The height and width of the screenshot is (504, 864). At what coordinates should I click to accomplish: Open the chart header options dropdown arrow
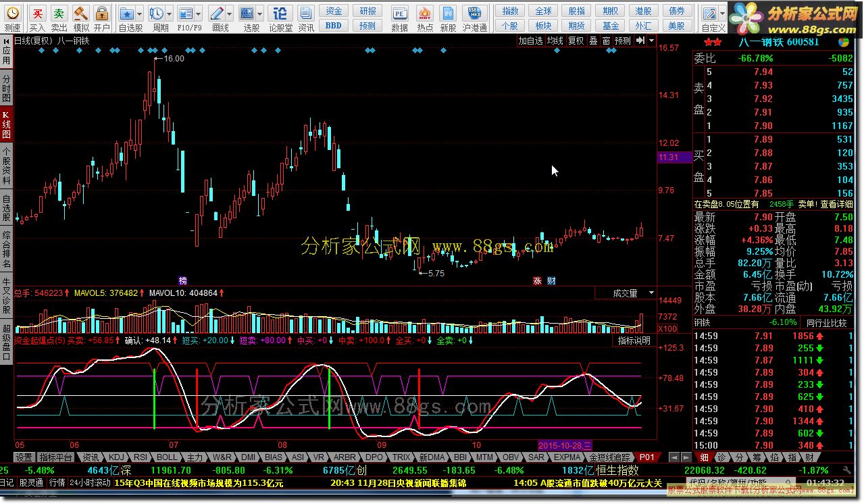tap(651, 41)
